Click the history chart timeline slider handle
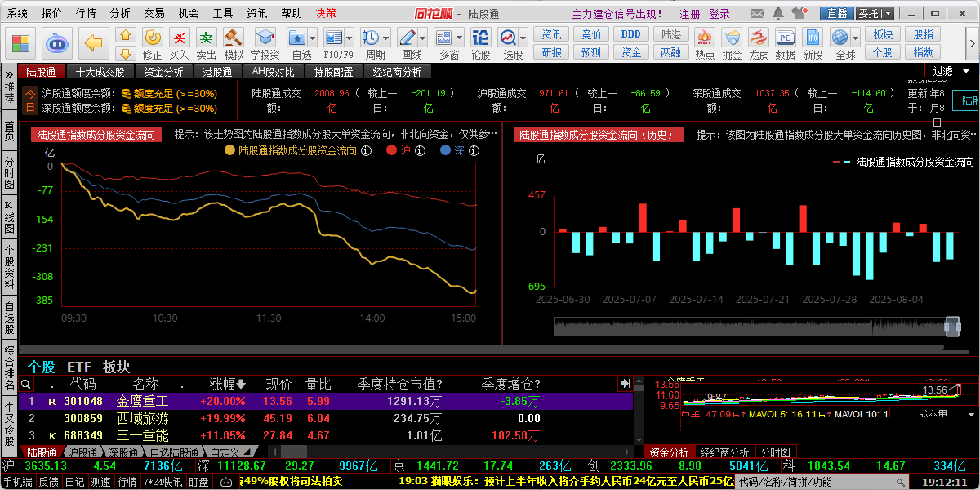The width and height of the screenshot is (980, 490). 952,326
